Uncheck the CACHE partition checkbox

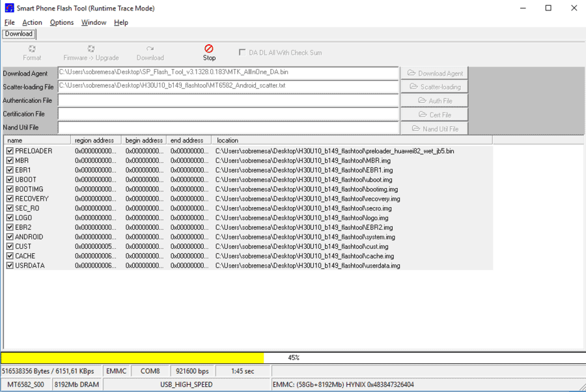click(x=10, y=256)
